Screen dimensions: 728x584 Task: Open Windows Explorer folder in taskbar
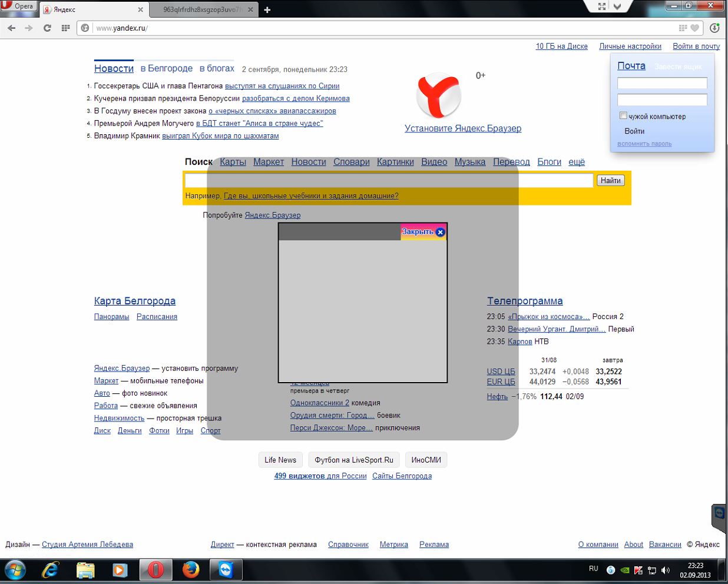(85, 570)
